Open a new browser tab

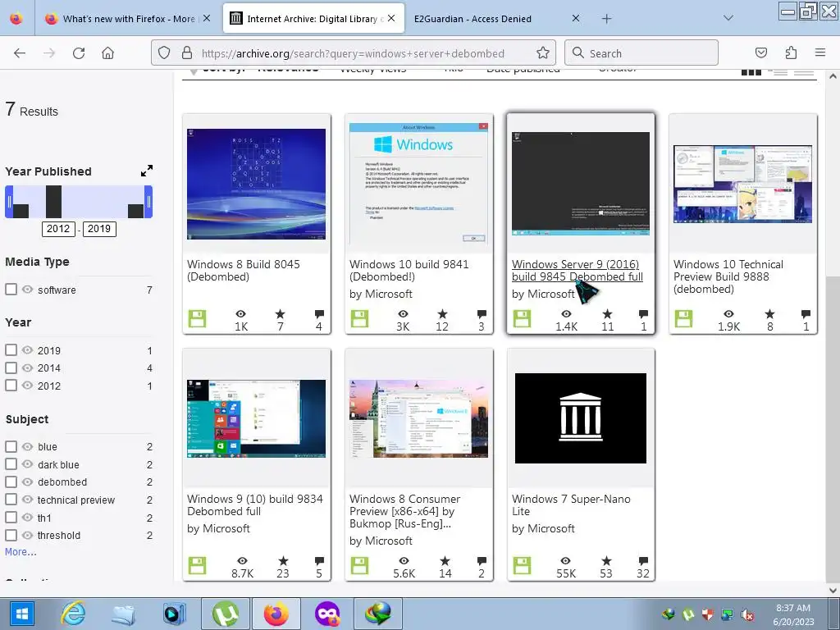coord(606,19)
